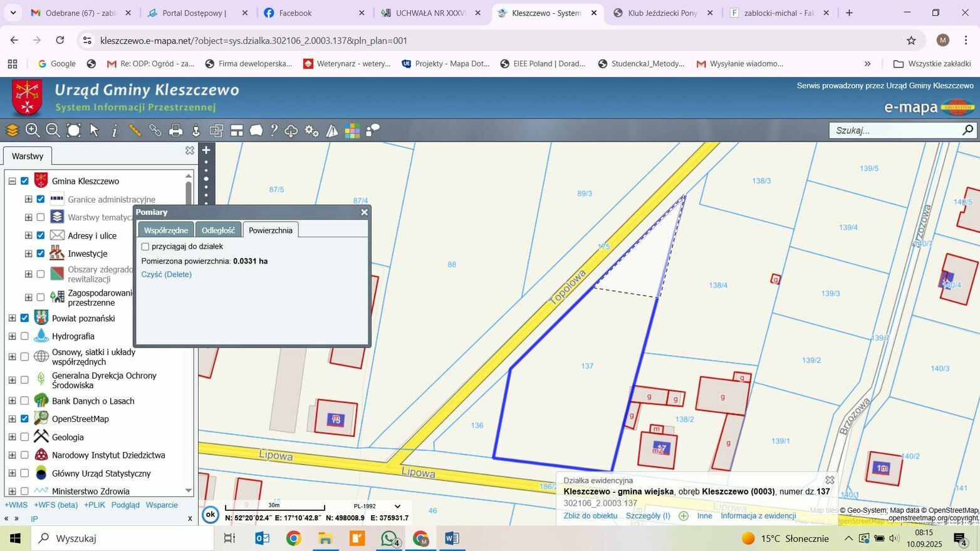Activate the info 'i' identify tool
Screen dimensions: 980x551
coord(115,130)
